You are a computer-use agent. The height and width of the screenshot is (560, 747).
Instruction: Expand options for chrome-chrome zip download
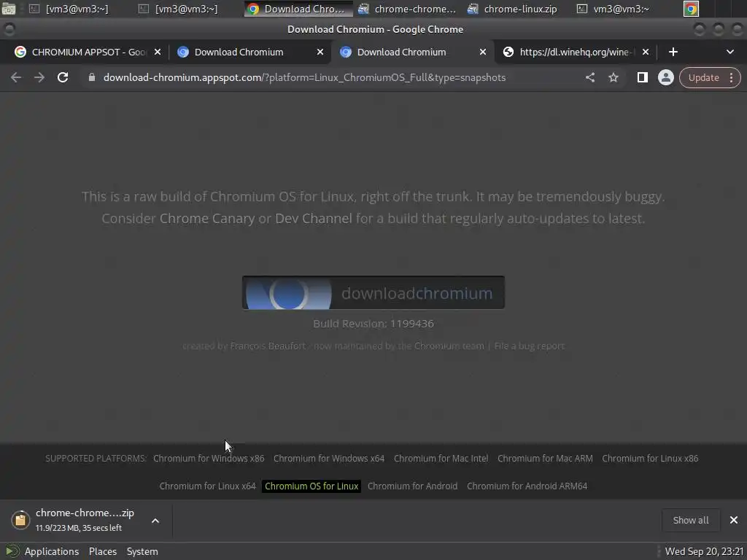155,521
